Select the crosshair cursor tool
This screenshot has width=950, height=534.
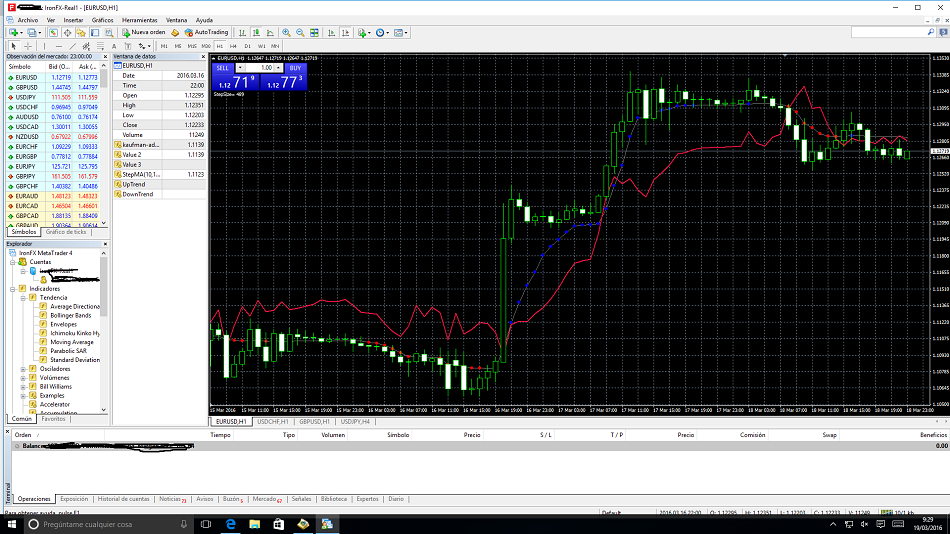(27, 46)
